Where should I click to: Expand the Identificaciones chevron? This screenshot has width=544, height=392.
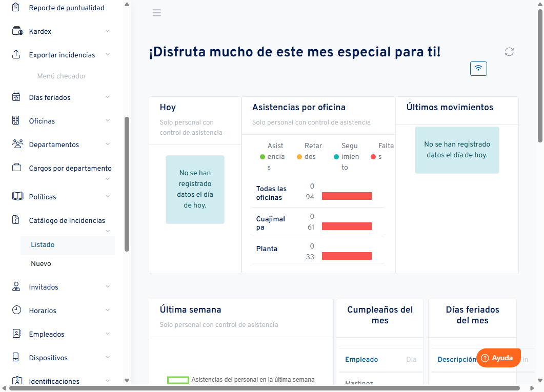108,381
